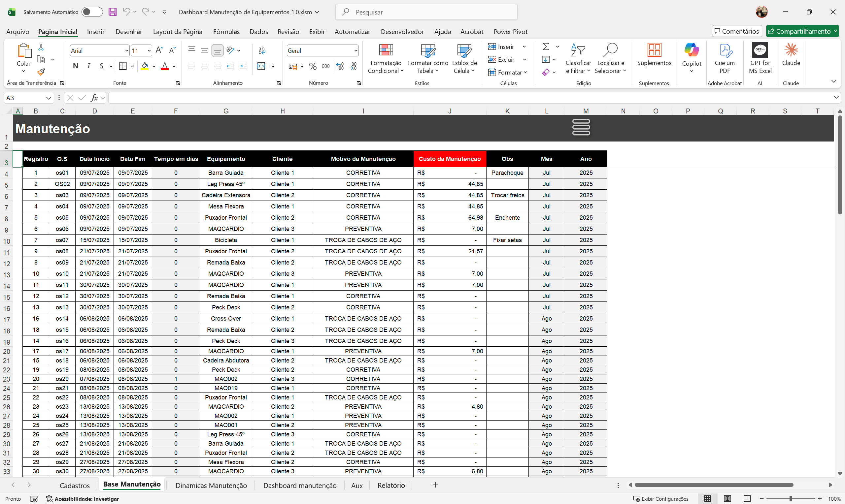Click the wrap text icon

[262, 50]
